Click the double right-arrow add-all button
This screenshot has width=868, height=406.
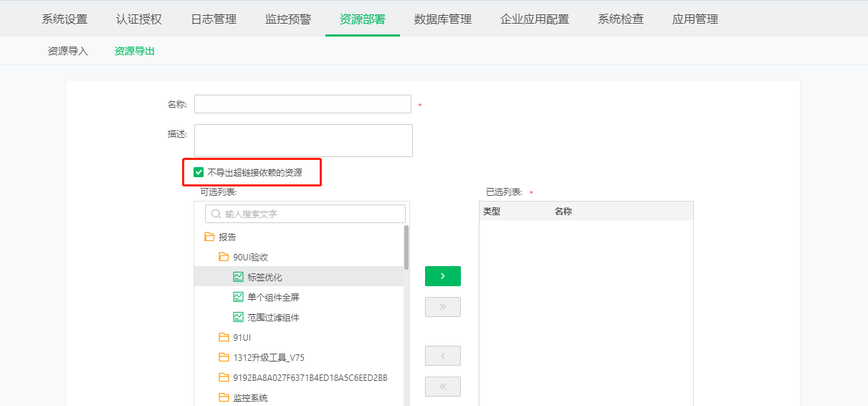(x=442, y=307)
